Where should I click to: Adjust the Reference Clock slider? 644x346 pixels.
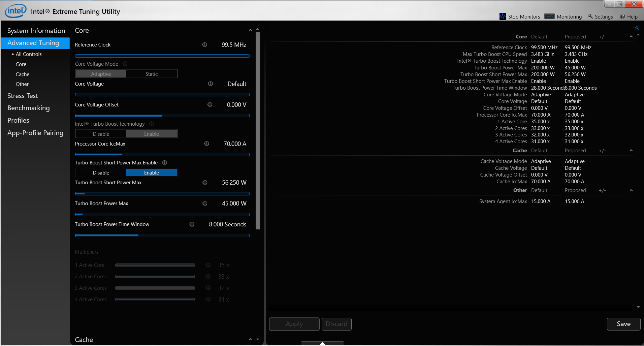[162, 56]
